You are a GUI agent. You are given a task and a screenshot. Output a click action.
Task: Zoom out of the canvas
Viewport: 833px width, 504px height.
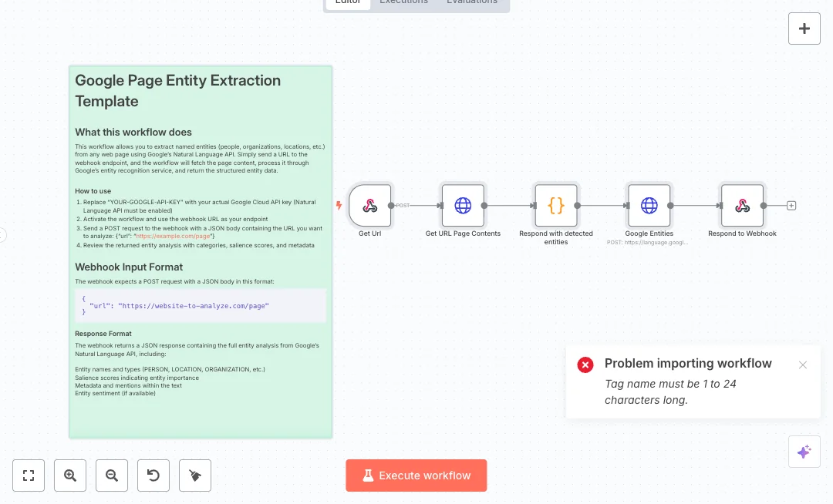pos(112,475)
